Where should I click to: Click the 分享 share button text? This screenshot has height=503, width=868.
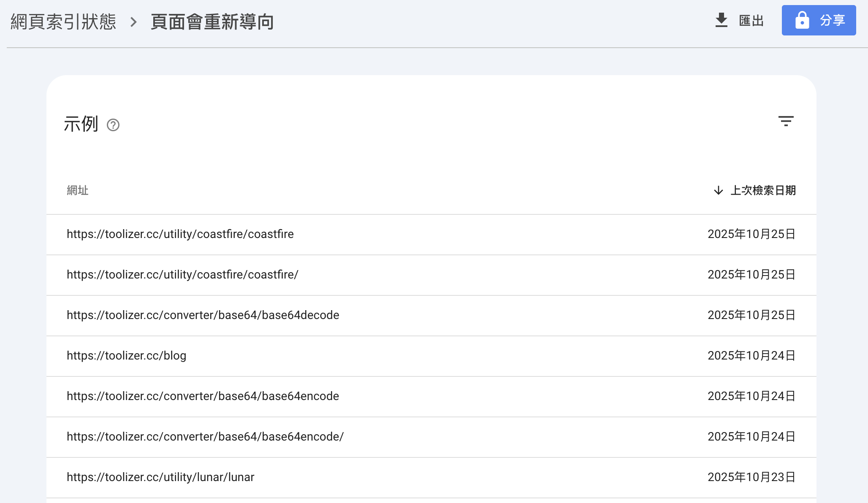(x=832, y=20)
